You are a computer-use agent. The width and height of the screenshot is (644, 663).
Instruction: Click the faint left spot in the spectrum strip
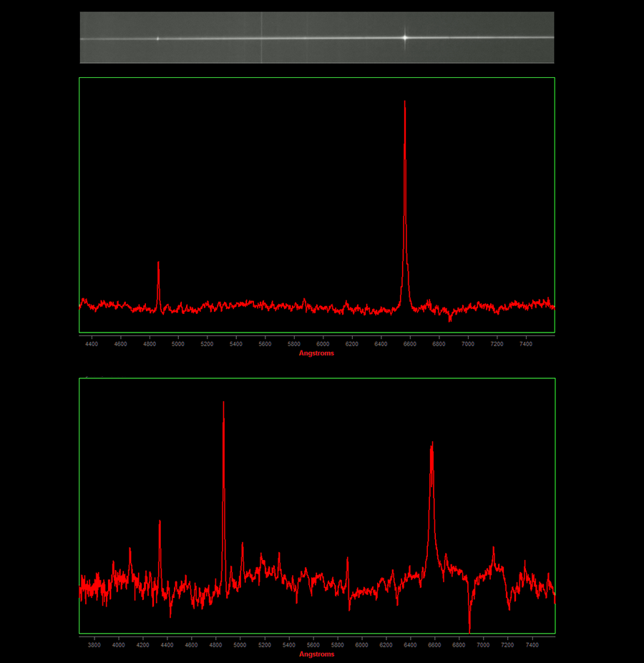click(158, 39)
